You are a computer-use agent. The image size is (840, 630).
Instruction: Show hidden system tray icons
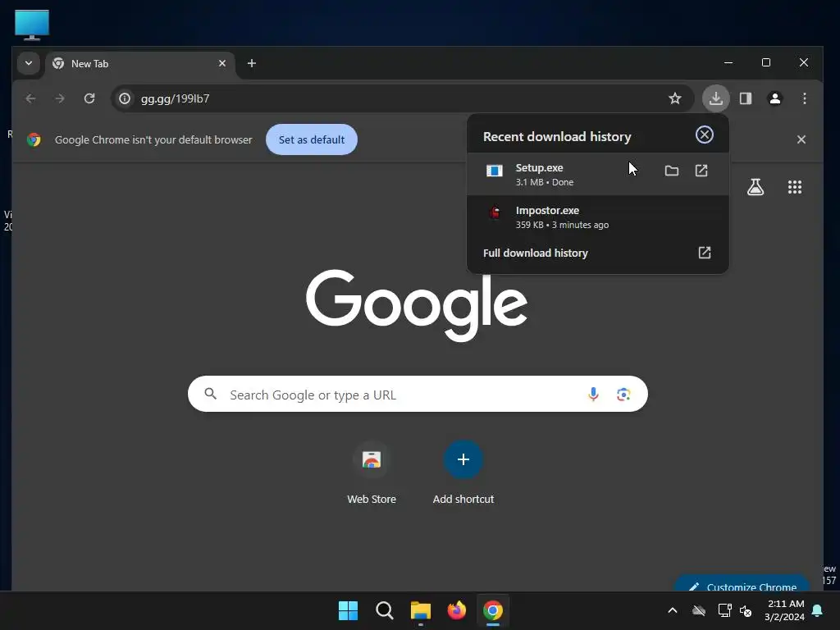point(673,610)
